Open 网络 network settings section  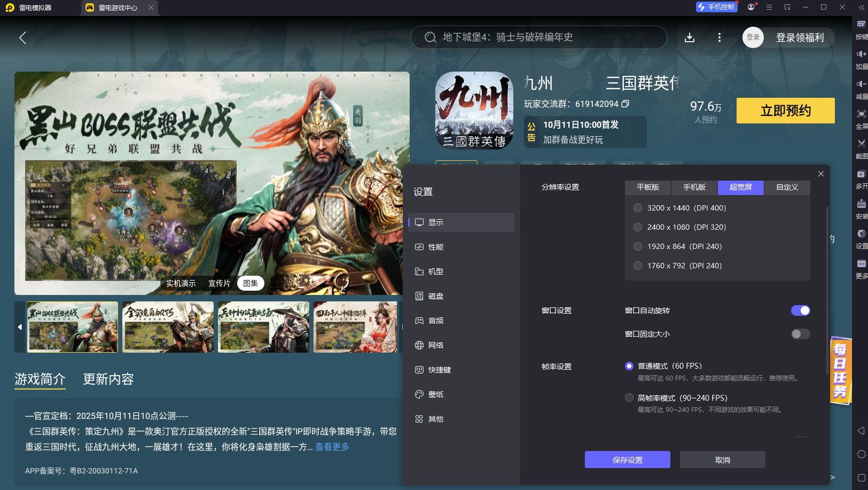pyautogui.click(x=462, y=345)
